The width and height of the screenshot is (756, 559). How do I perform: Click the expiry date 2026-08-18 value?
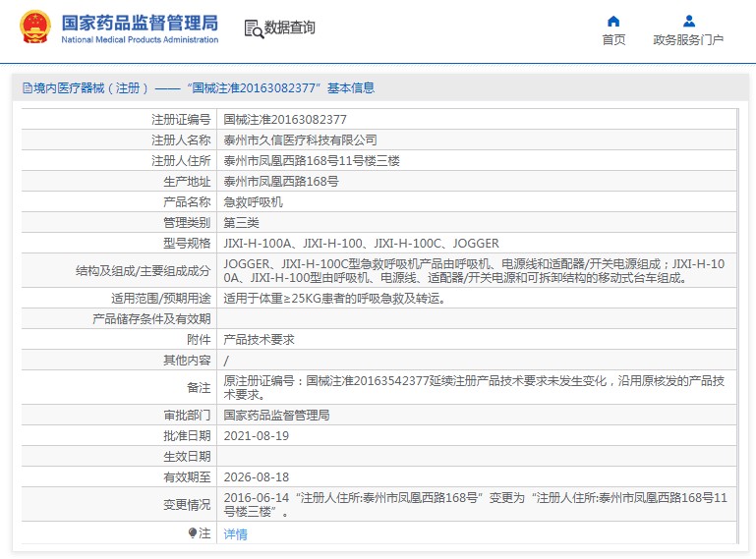[x=257, y=477]
